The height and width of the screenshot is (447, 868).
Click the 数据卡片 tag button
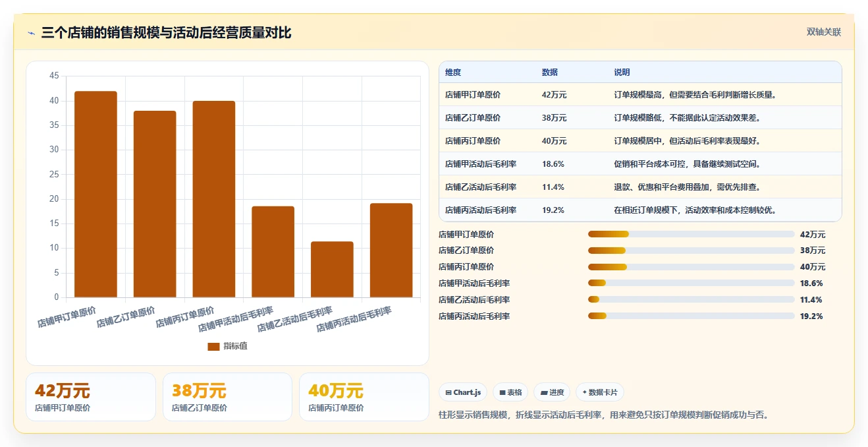pyautogui.click(x=600, y=392)
